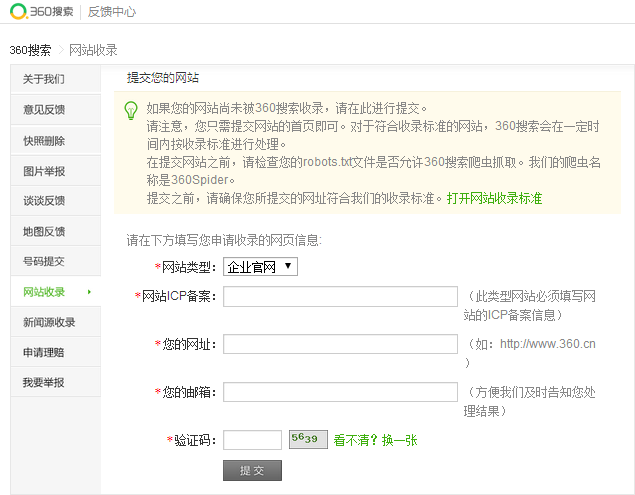The height and width of the screenshot is (495, 635).
Task: Focus the 您的网址 input field
Action: pyautogui.click(x=340, y=344)
